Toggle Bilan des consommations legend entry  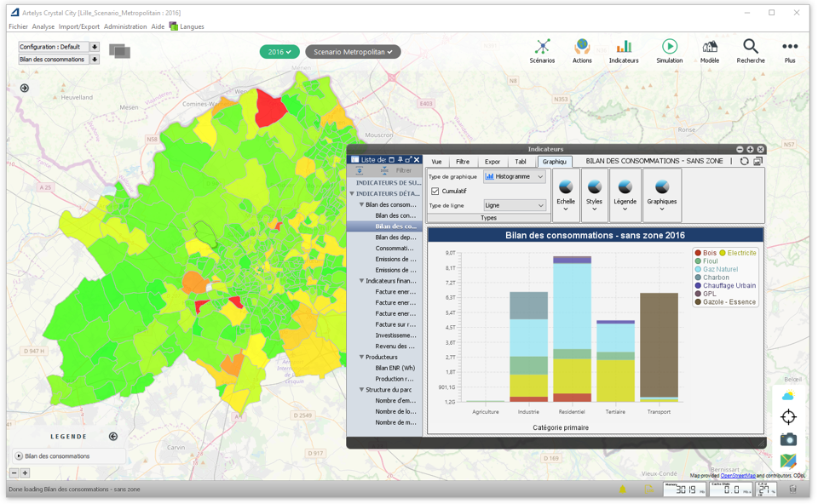click(x=19, y=456)
